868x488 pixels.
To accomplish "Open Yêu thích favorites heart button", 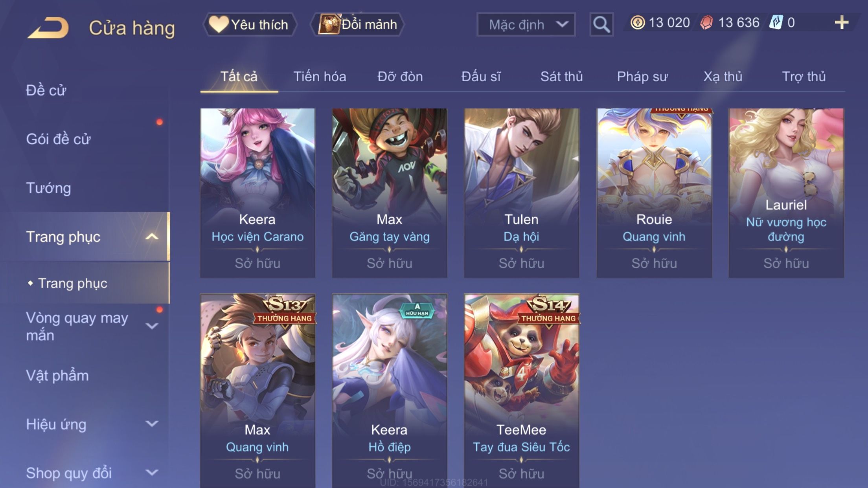I will [250, 24].
